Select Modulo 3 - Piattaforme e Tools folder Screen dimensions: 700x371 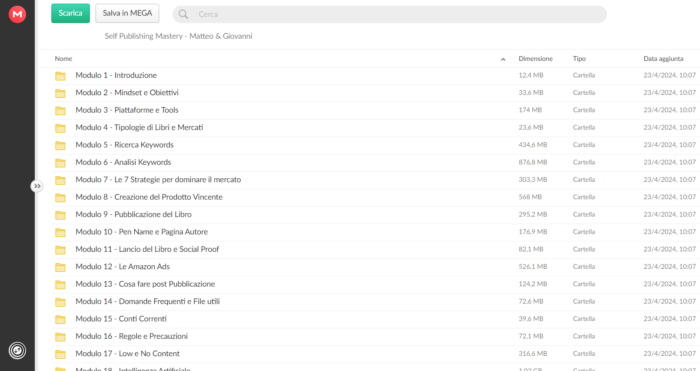375,110
